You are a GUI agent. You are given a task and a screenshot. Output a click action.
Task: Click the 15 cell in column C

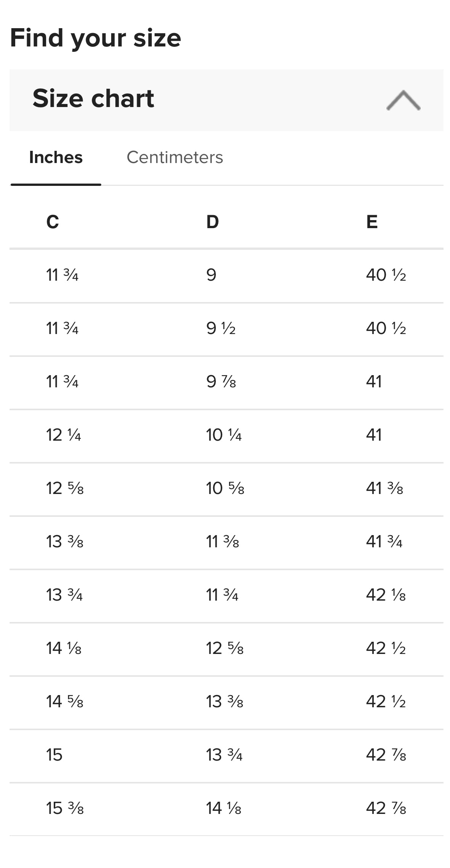(x=54, y=755)
